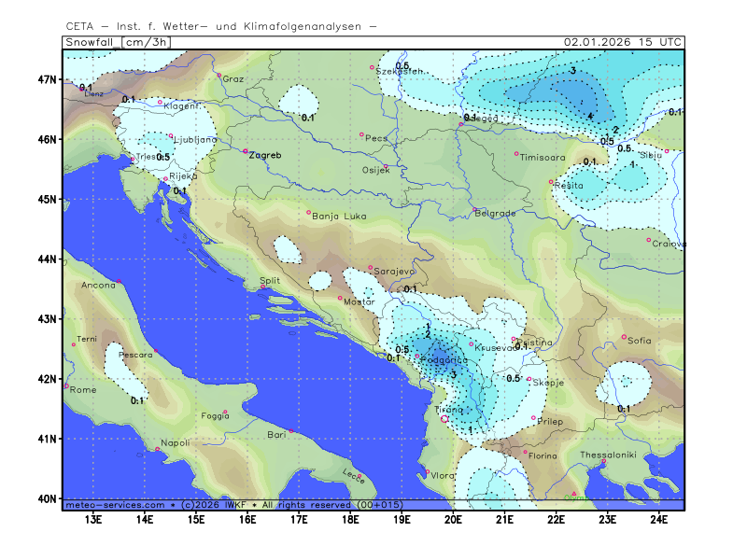The image size is (747, 560).
Task: Click the Napoli city marker
Action: 157,450
